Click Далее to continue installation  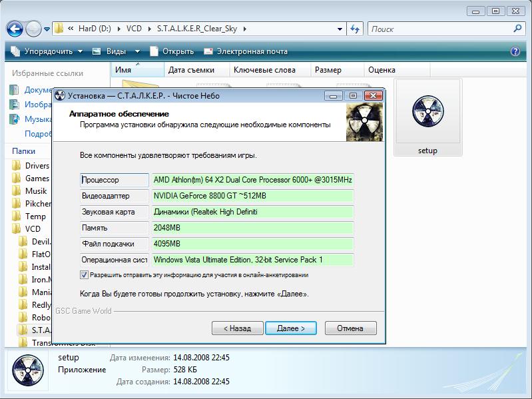291,328
